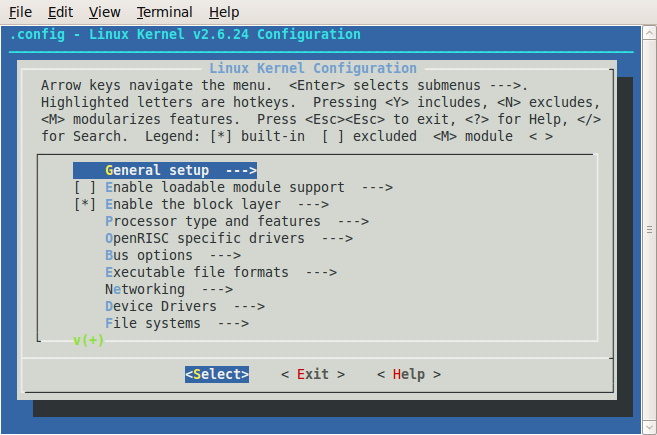
Task: Open the File systems submenu
Action: [x=177, y=324]
